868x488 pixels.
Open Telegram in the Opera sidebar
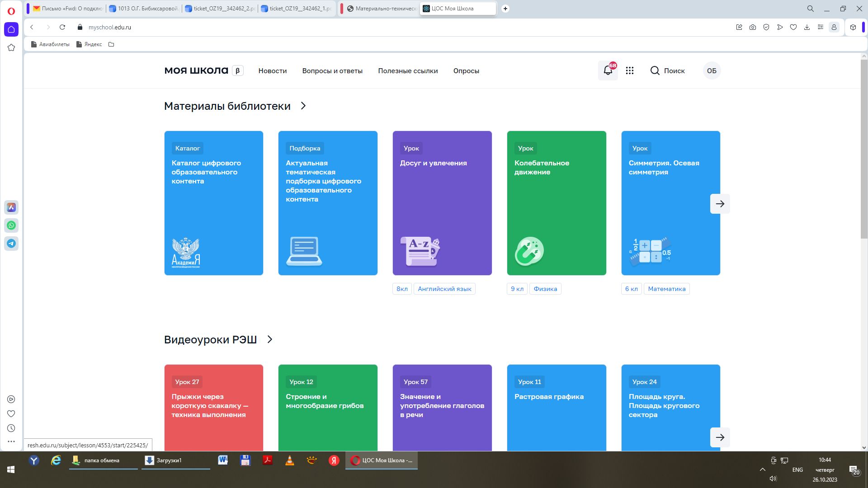pos(11,244)
